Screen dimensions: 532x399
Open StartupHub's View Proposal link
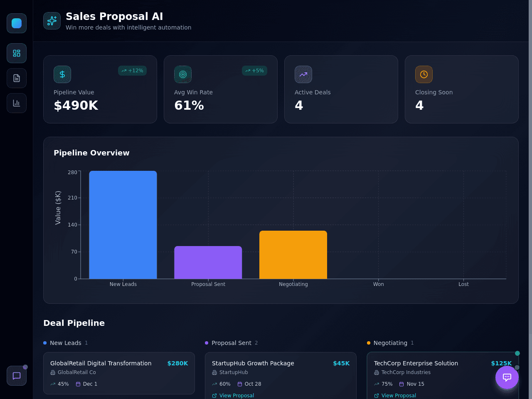[233, 396]
